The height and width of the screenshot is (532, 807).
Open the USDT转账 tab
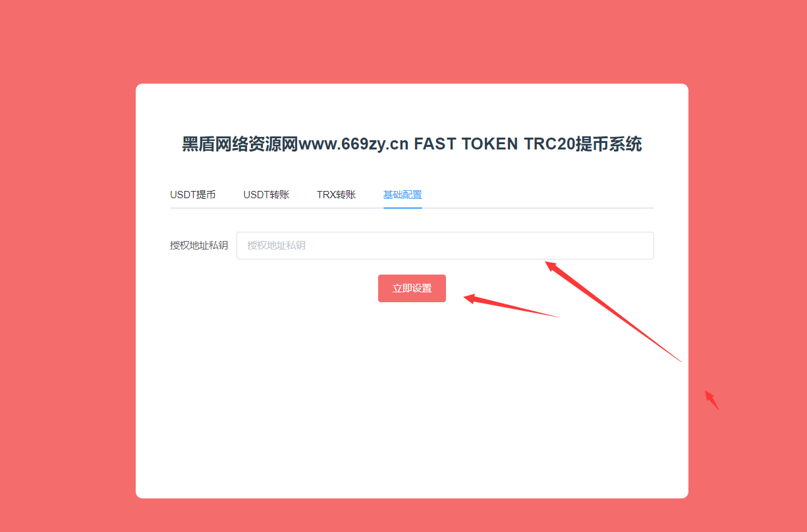[x=266, y=195]
